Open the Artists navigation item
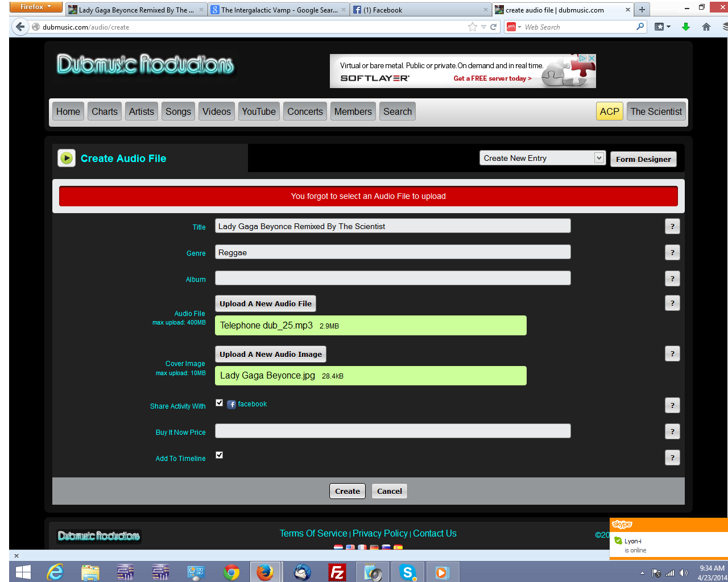728x582 pixels. (x=142, y=111)
